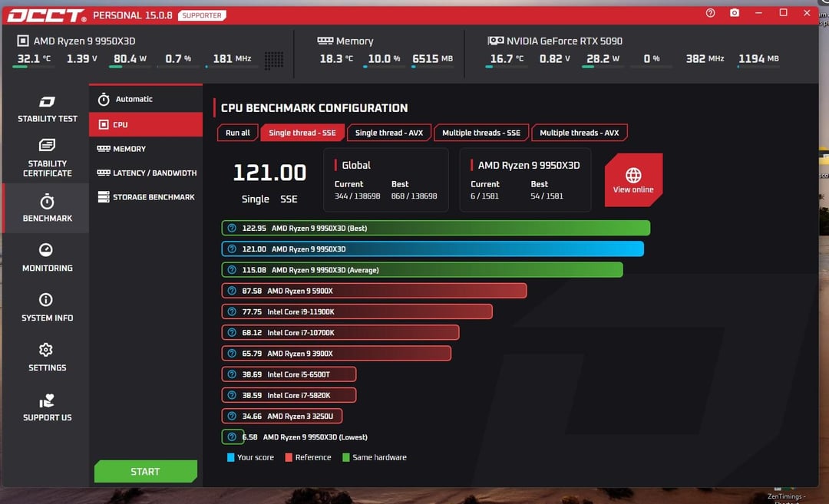Open the Monitoring gauge section
The image size is (829, 504).
tap(47, 257)
